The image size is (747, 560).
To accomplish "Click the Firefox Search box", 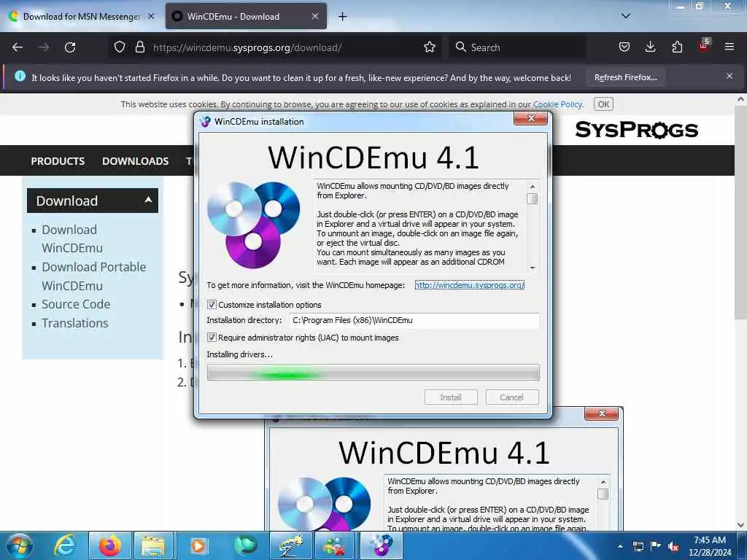I will click(517, 47).
